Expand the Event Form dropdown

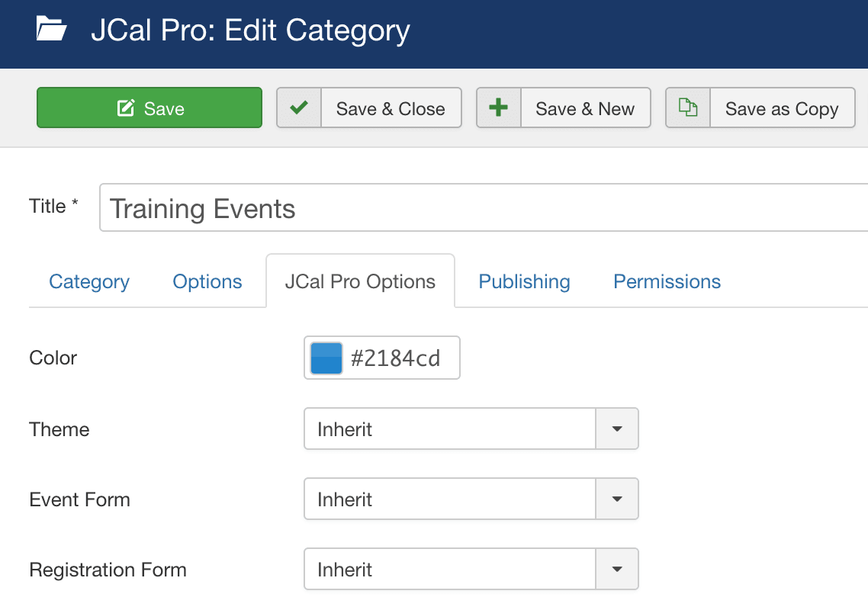(x=471, y=499)
